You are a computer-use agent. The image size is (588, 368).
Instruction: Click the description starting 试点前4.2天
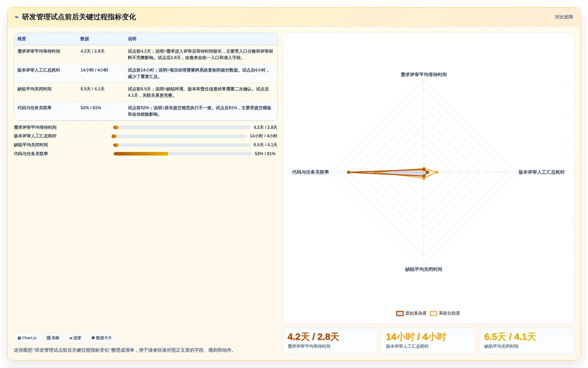pos(201,54)
